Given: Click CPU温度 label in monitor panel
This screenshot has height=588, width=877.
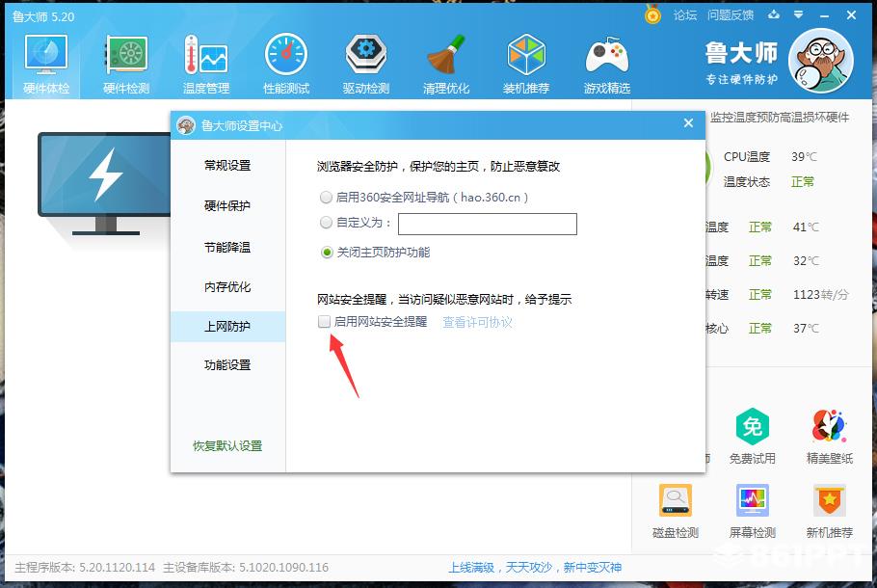Looking at the screenshot, I should tap(747, 157).
